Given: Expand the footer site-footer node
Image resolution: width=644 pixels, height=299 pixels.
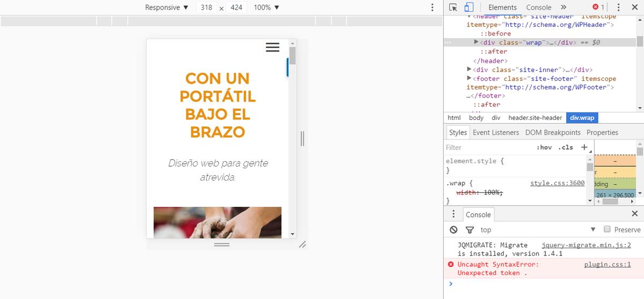Looking at the screenshot, I should coord(470,78).
